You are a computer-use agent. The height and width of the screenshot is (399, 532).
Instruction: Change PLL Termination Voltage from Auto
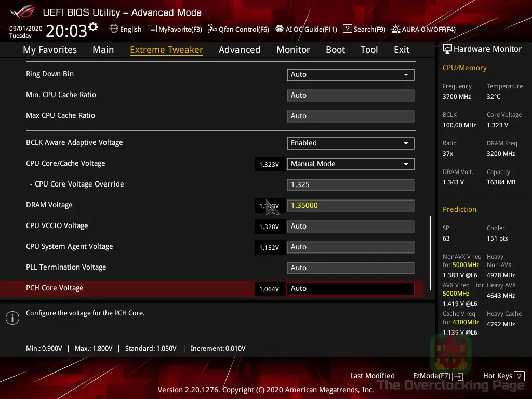(x=350, y=268)
